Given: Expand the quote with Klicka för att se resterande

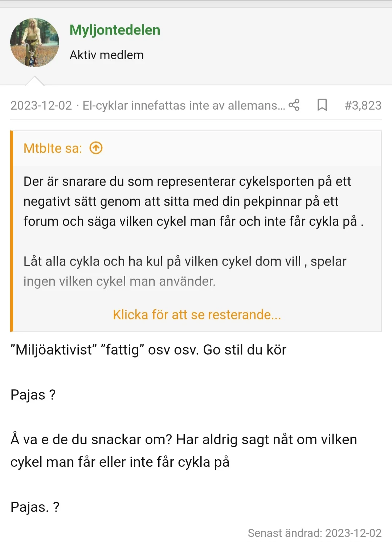Looking at the screenshot, I should [x=197, y=315].
